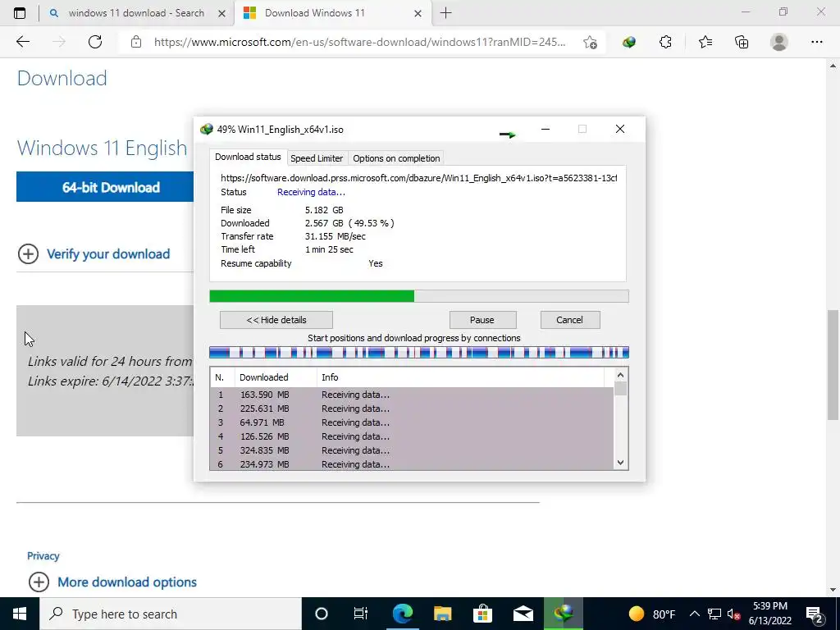
Task: Click the IDM extension icon in Edge toolbar
Action: (x=629, y=42)
